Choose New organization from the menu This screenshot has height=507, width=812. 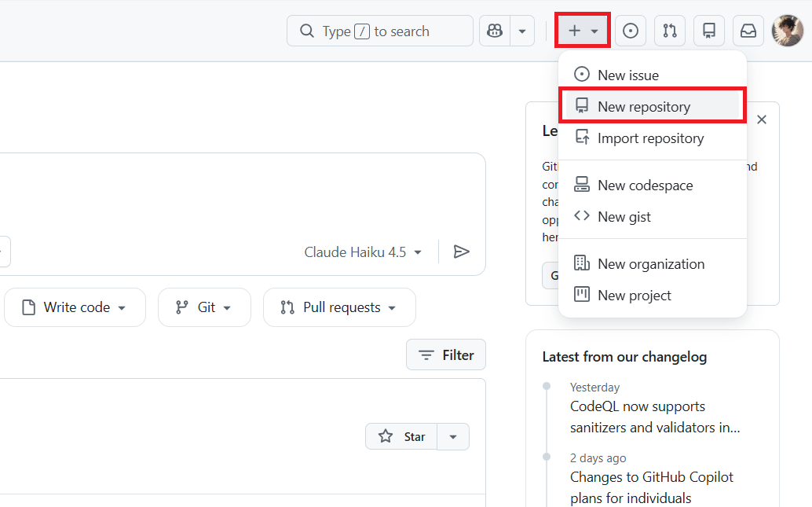[653, 264]
